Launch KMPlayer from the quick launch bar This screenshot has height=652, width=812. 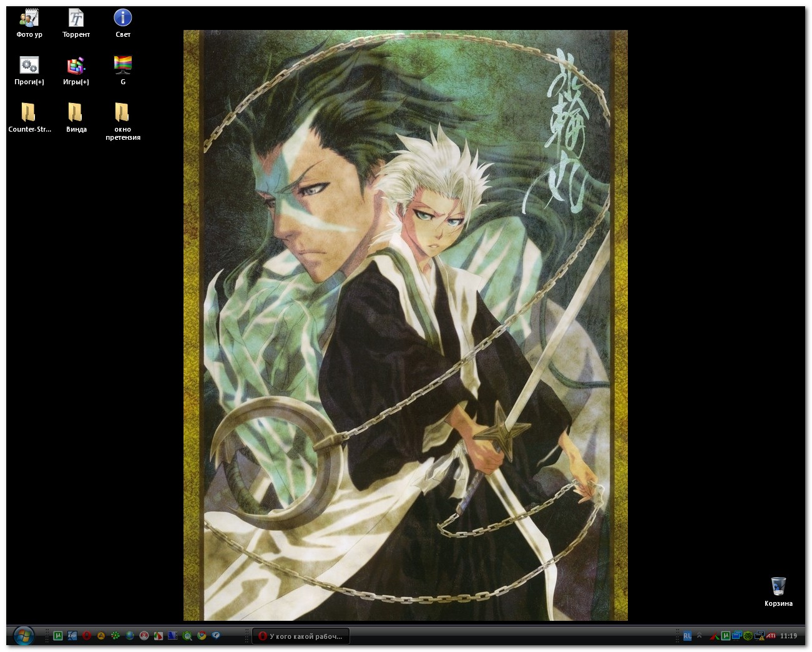click(x=72, y=636)
